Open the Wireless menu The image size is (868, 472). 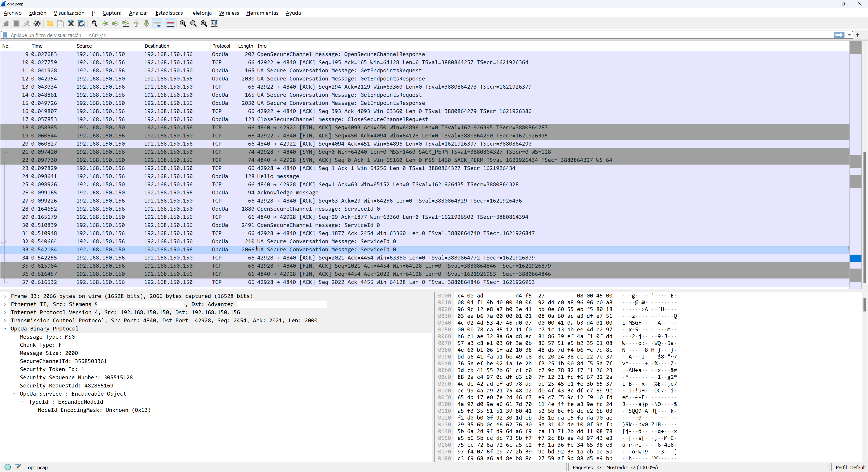click(229, 13)
